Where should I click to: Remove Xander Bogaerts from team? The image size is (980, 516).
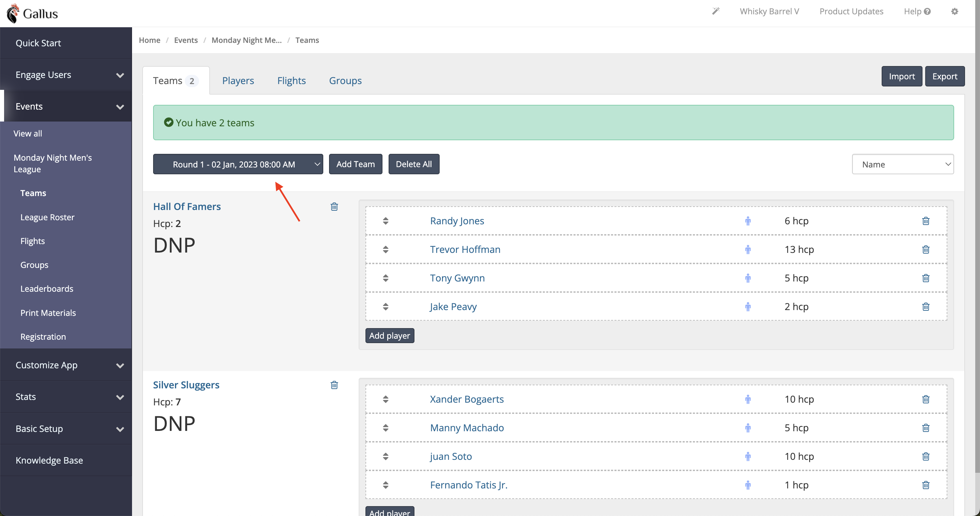(x=926, y=399)
